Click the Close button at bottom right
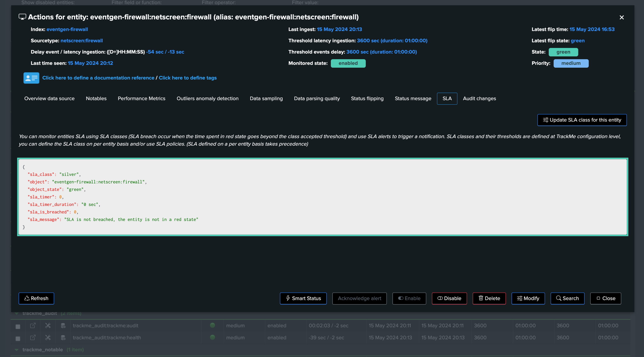 point(605,298)
